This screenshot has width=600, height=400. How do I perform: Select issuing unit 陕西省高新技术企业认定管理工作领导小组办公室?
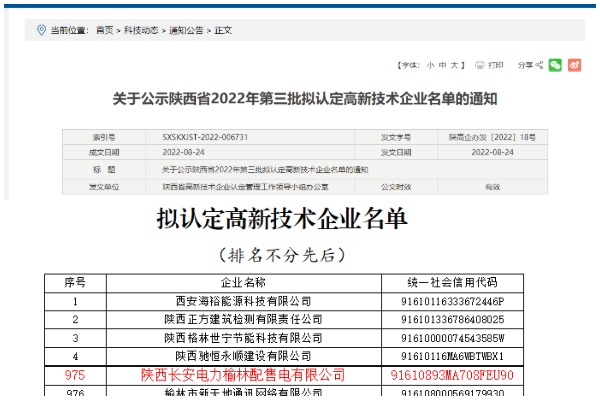(245, 187)
